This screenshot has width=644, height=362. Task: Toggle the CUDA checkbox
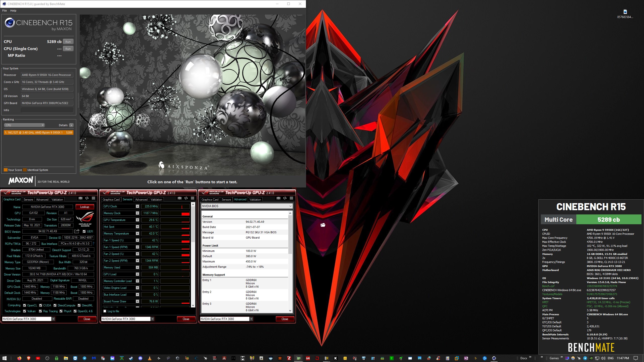41,305
